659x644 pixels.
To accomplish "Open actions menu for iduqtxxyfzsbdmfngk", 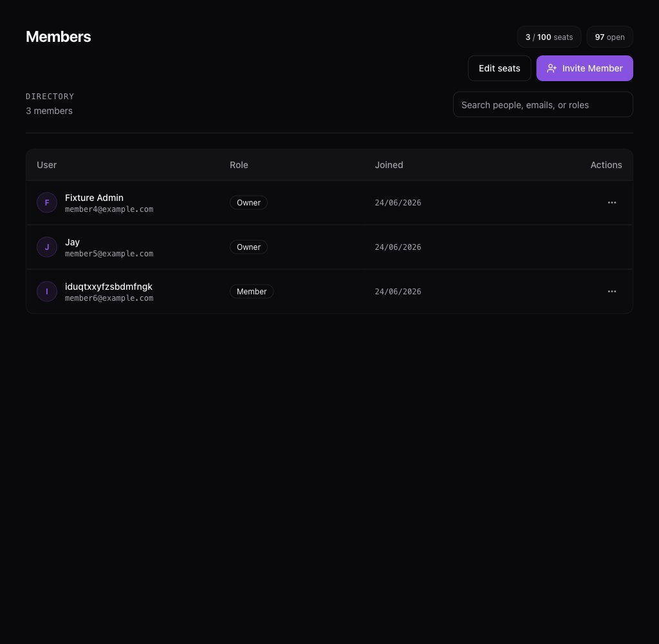I will click(x=611, y=291).
